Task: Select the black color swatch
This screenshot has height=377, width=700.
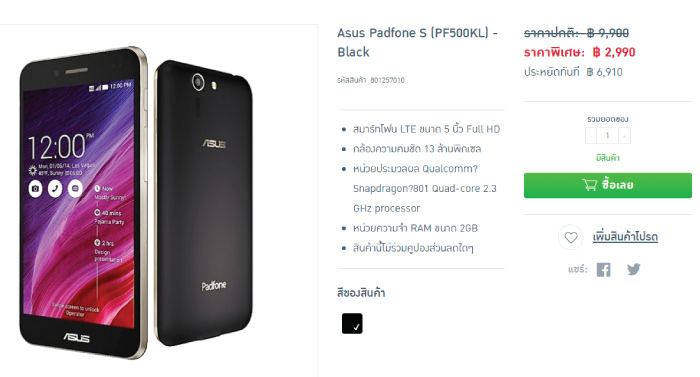Action: point(352,323)
